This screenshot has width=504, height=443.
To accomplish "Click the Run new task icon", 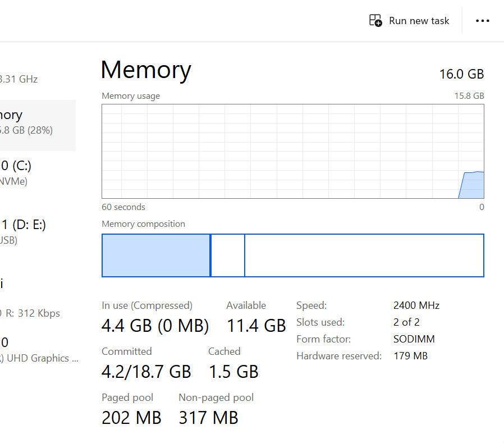I will [375, 21].
